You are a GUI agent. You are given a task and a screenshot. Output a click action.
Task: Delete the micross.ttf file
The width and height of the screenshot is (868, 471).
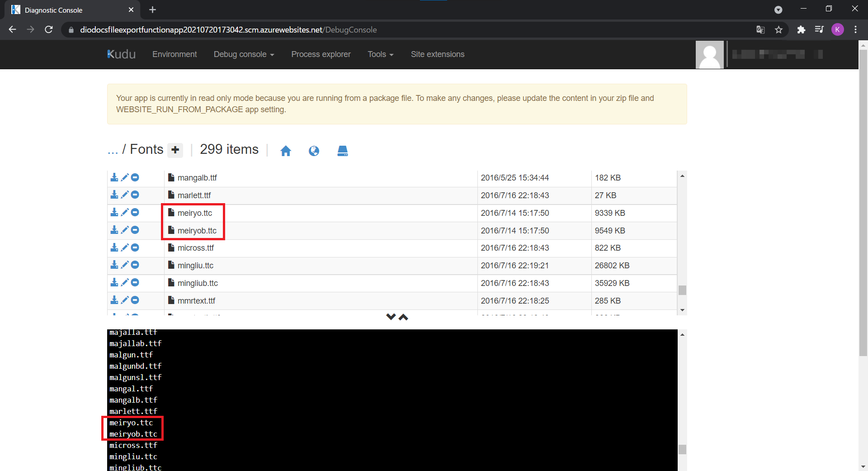click(135, 247)
